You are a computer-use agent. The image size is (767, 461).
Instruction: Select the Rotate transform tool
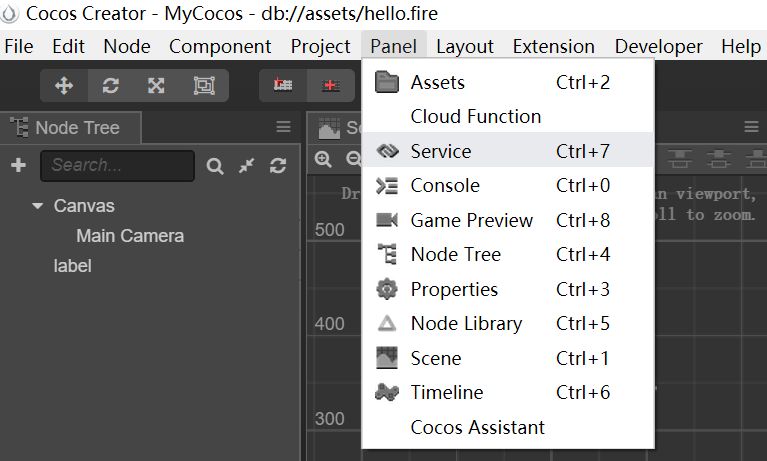coord(111,86)
